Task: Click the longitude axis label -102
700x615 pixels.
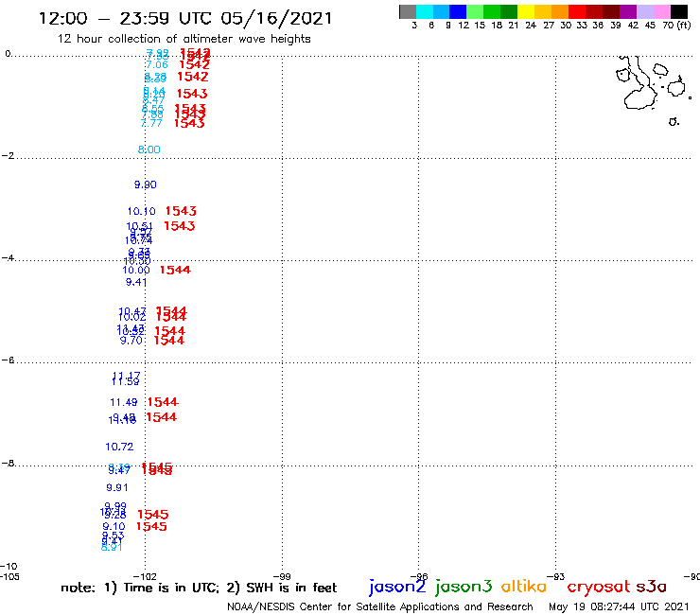Action: tap(145, 576)
